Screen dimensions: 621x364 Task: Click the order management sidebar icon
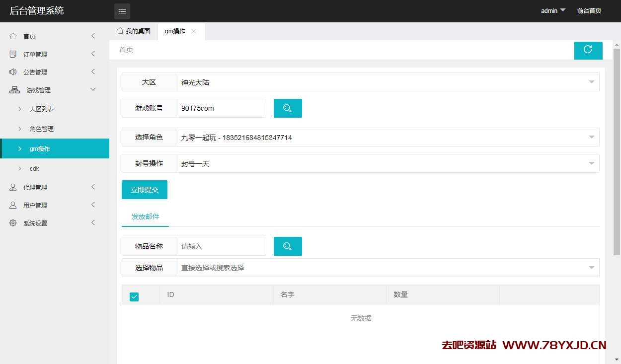13,54
